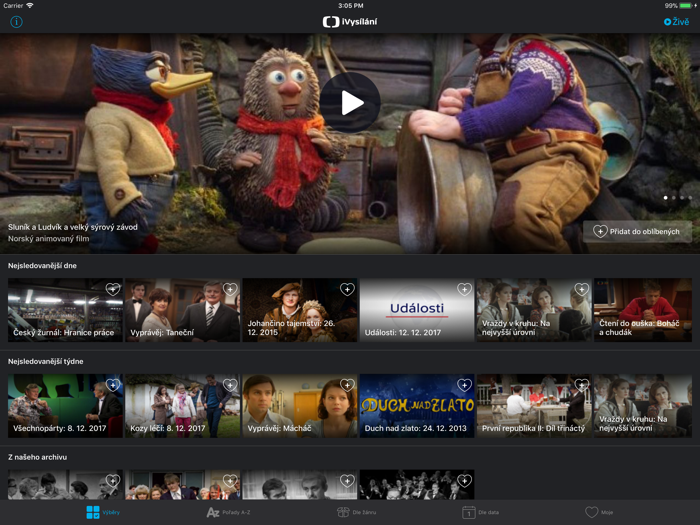Toggle favorite heart on Vyprávěj: Taneční
Screen dimensions: 700x525
(230, 289)
